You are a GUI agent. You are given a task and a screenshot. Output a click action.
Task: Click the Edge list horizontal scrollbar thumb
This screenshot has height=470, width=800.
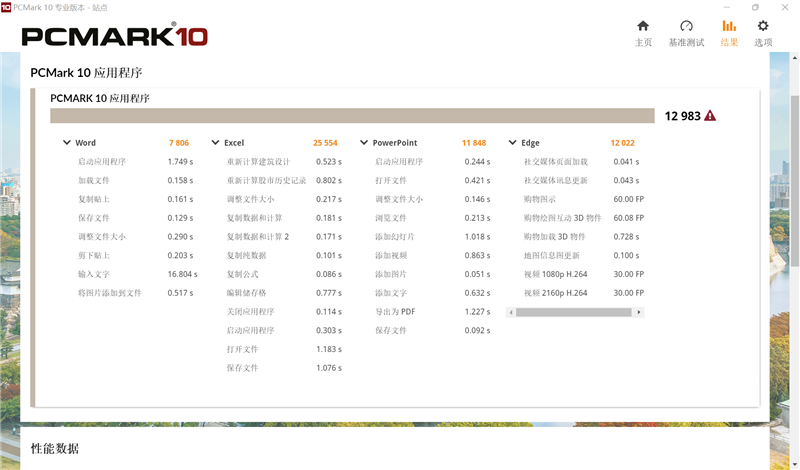coord(573,312)
